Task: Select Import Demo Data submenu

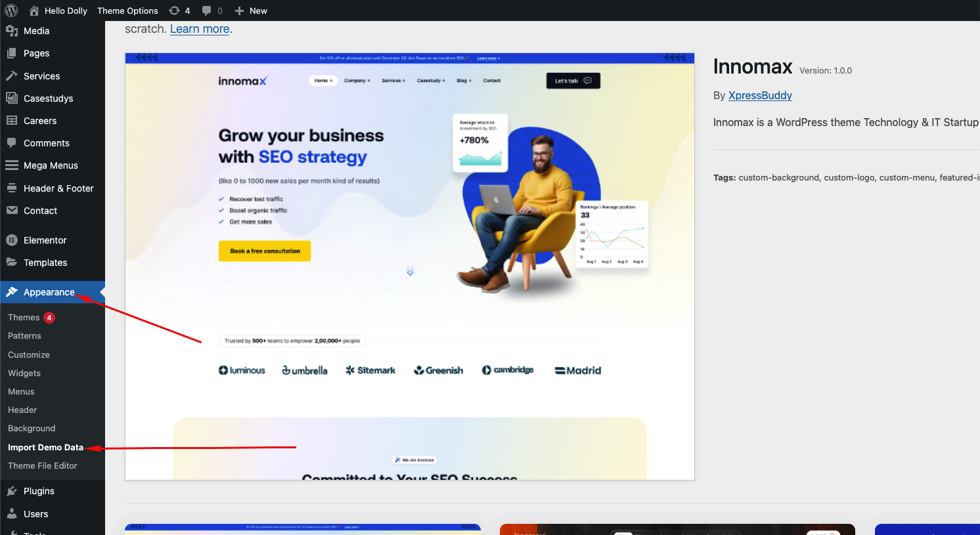Action: click(45, 447)
